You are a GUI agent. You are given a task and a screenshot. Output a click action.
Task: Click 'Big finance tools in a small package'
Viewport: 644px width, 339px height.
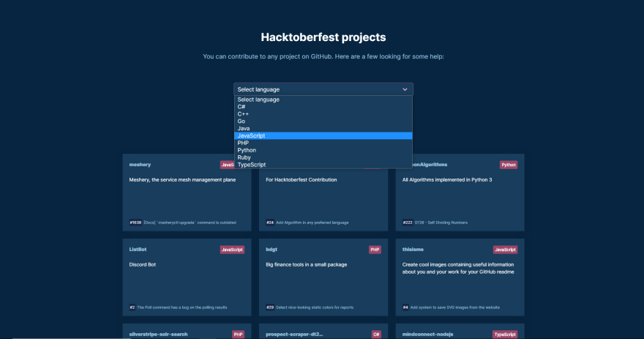(x=307, y=264)
